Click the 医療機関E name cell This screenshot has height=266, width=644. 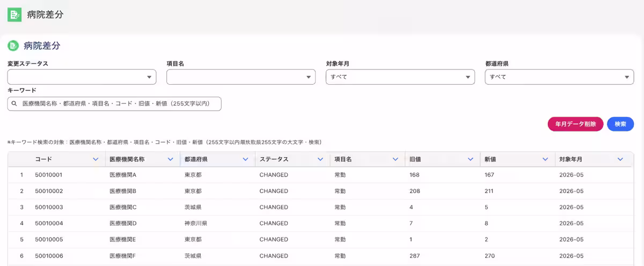pyautogui.click(x=123, y=240)
